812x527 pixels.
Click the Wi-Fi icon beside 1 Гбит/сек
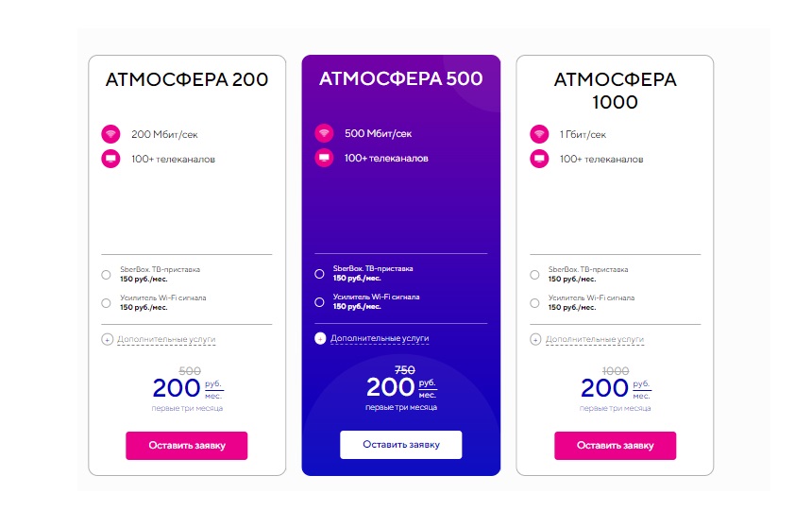click(x=539, y=134)
